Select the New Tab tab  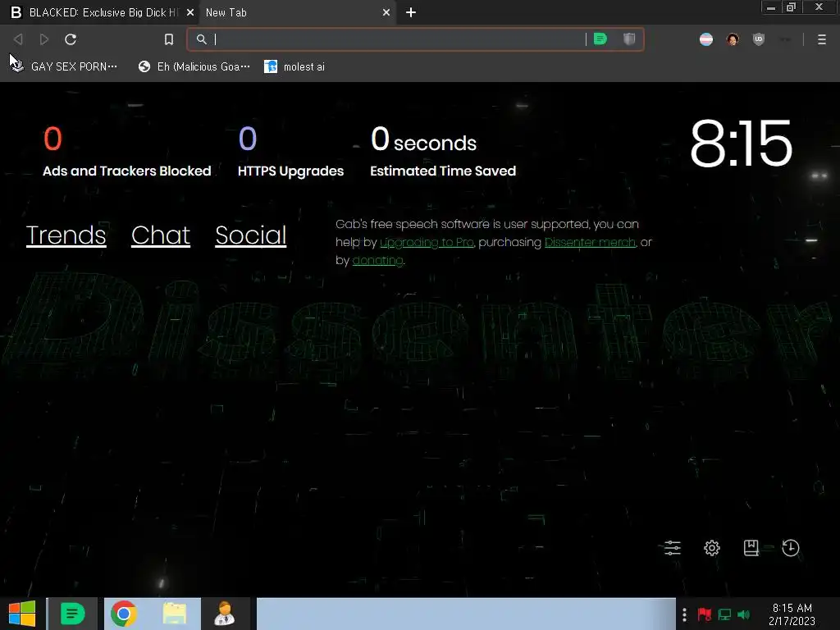click(297, 12)
